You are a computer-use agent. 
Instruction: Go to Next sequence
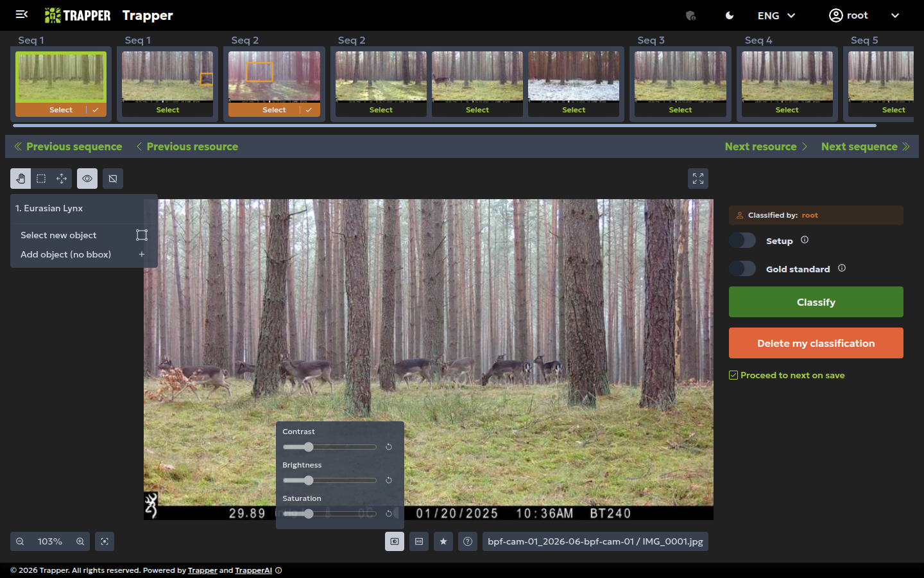[x=865, y=146]
